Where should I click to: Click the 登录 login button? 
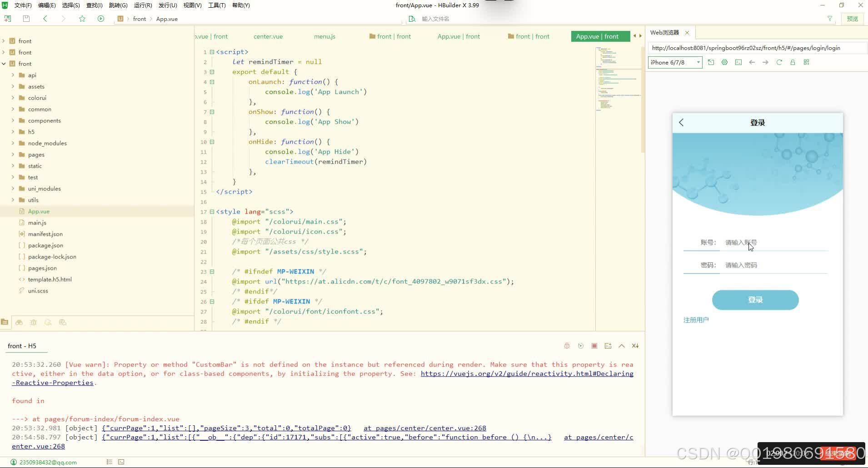tap(755, 300)
